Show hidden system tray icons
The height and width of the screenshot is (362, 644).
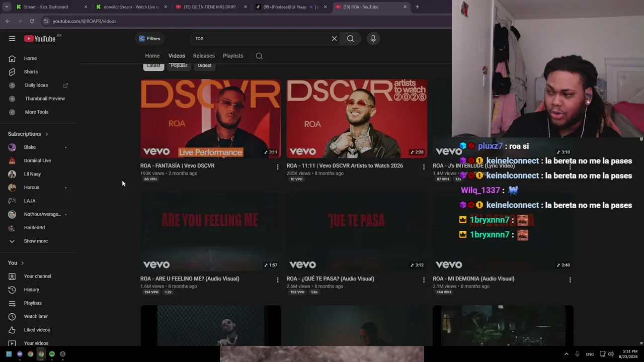(566, 354)
